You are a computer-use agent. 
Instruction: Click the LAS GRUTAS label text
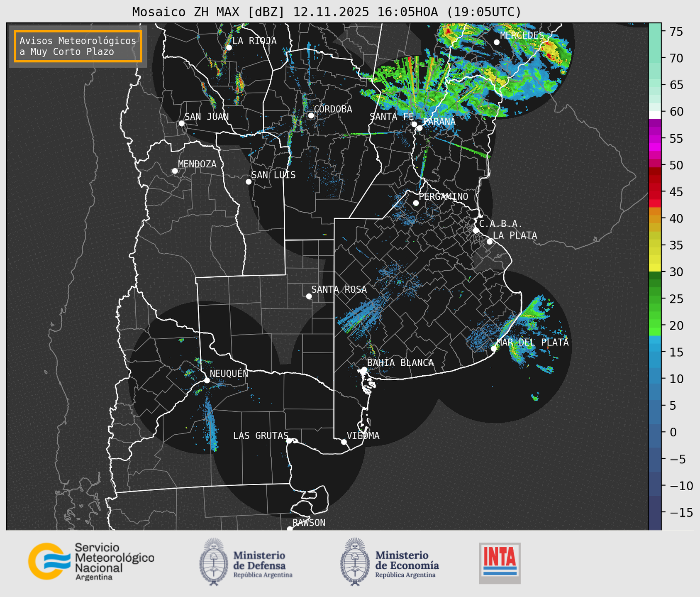(261, 436)
